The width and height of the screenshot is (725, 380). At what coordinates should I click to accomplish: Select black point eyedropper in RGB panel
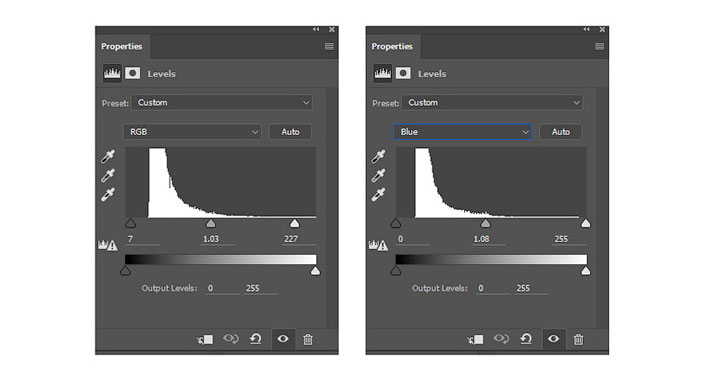coord(108,157)
